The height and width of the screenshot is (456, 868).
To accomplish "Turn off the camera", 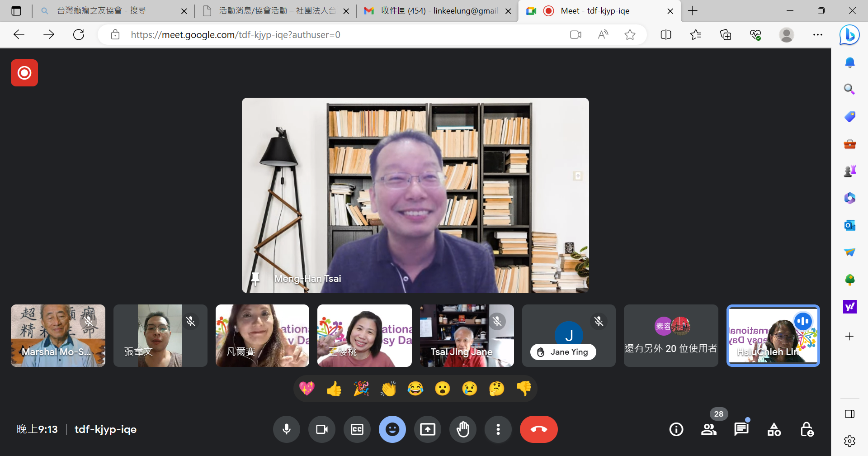I will click(322, 429).
